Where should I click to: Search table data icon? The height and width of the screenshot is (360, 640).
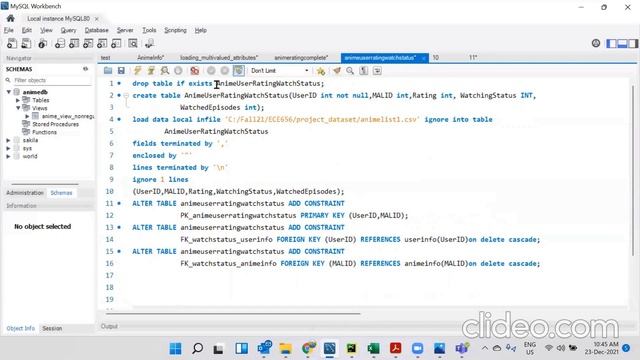click(133, 43)
